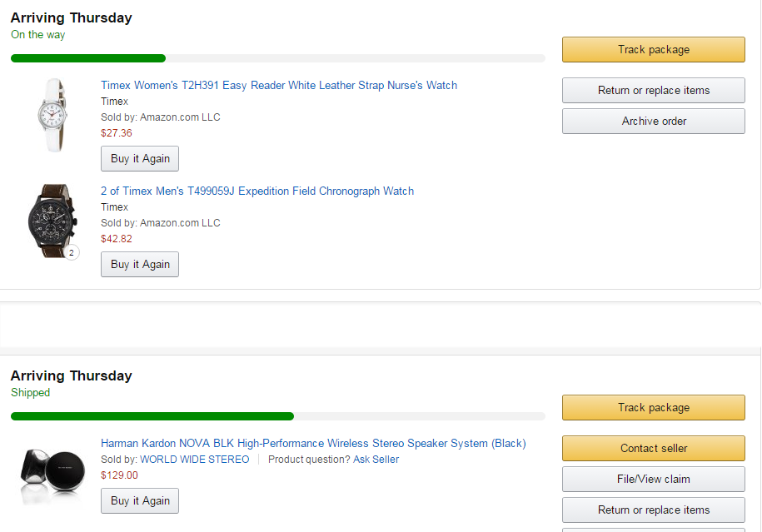This screenshot has height=532, width=762.
Task: Click the Shipped order progress bar
Action: (278, 416)
